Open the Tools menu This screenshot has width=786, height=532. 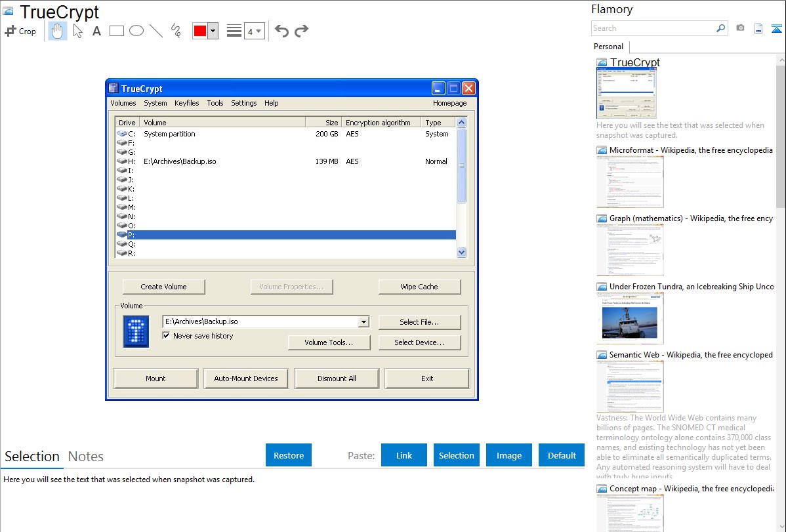pyautogui.click(x=215, y=103)
